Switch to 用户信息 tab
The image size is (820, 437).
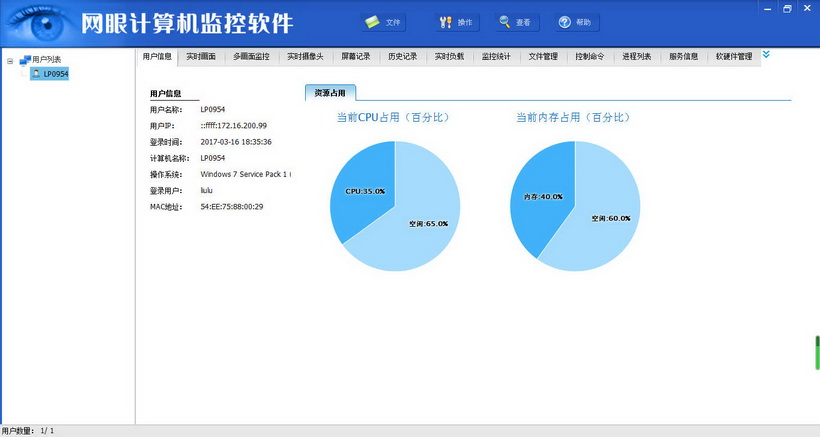pyautogui.click(x=157, y=56)
